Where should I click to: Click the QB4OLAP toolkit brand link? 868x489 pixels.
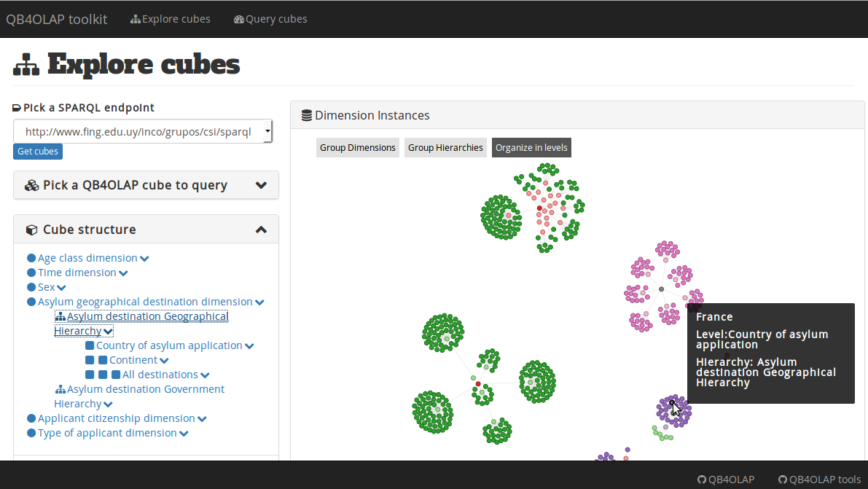(x=57, y=19)
